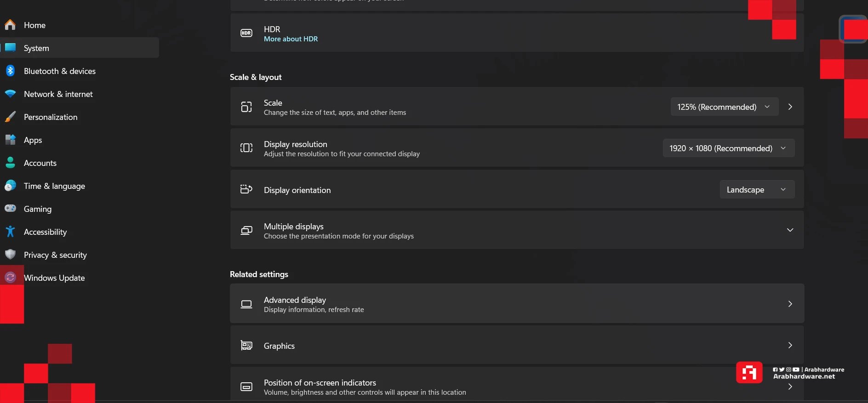Viewport: 868px width, 403px height.
Task: Open the Landscape orientation dropdown
Action: click(x=757, y=189)
